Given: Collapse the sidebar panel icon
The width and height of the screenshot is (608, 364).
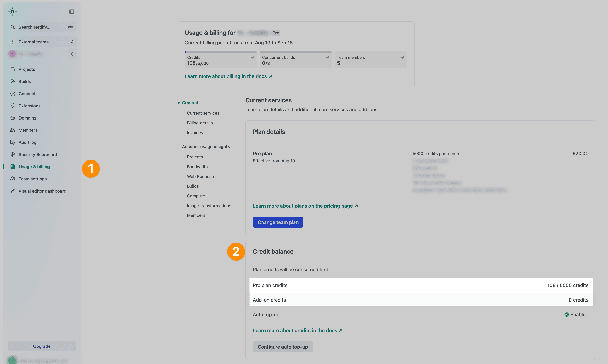Looking at the screenshot, I should click(x=71, y=12).
